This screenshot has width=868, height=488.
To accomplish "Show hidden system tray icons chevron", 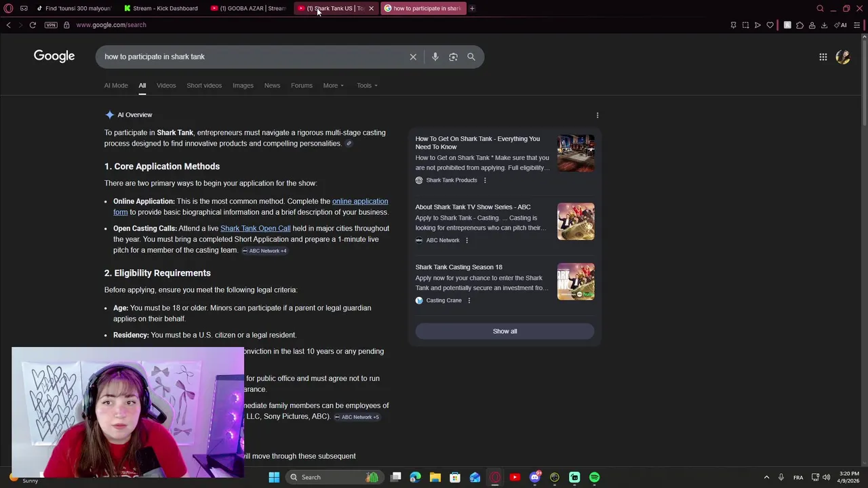I will [766, 477].
